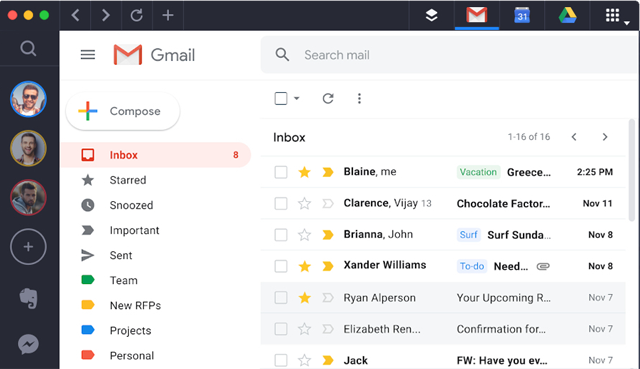Click the inbox vertical scrollbar
Image resolution: width=640 pixels, height=369 pixels.
pyautogui.click(x=632, y=170)
